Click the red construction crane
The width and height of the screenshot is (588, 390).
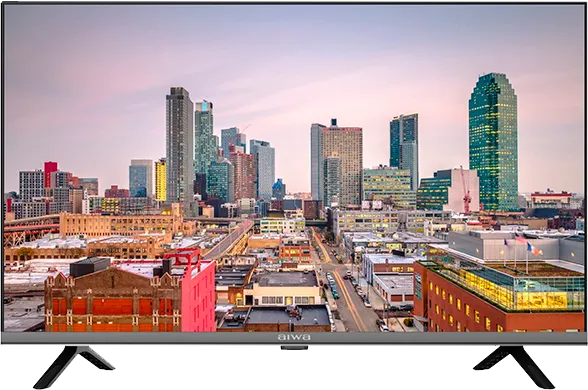click(x=466, y=190)
